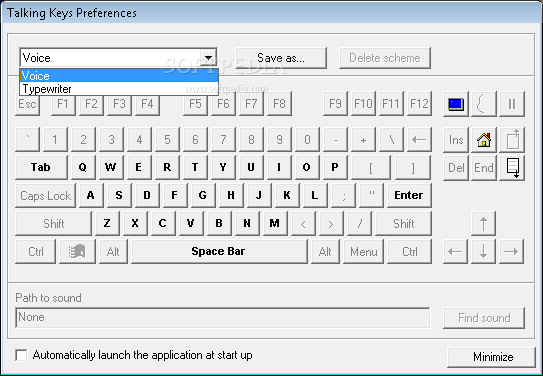Click the Page Down key icon
Image resolution: width=543 pixels, height=376 pixels.
tap(512, 168)
